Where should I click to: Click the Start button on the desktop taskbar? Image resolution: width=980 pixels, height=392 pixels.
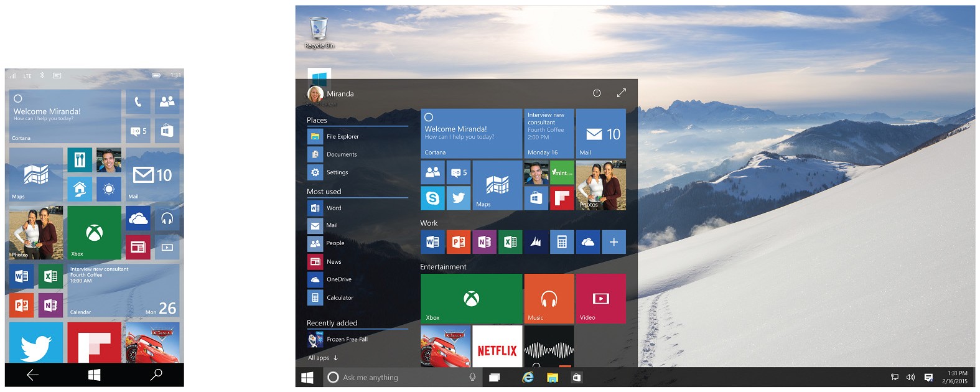coord(307,378)
